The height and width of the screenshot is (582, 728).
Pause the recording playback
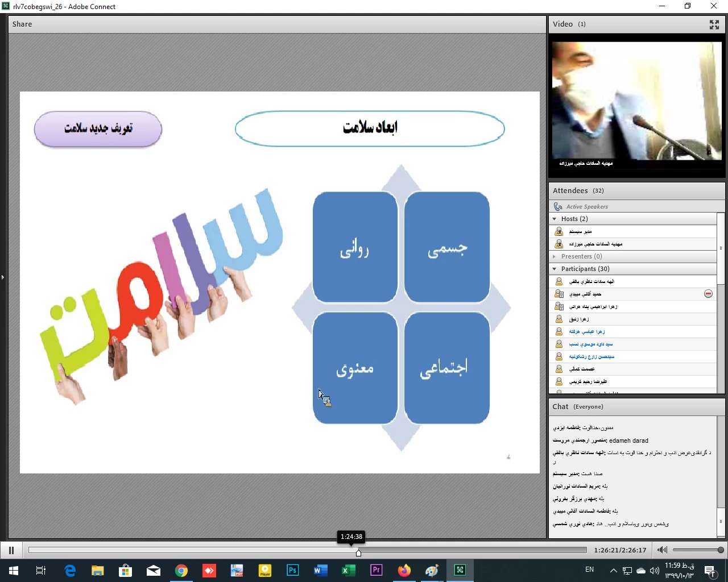pos(11,550)
